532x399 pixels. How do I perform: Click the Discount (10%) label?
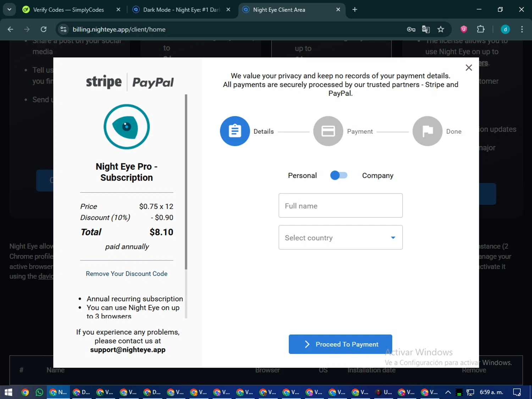click(x=105, y=217)
